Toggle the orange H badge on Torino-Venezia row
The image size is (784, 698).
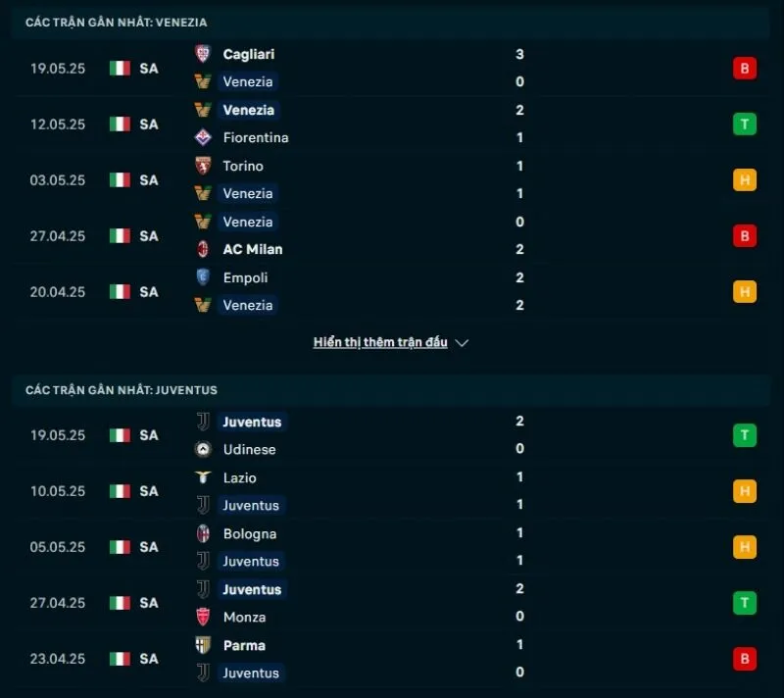point(745,180)
